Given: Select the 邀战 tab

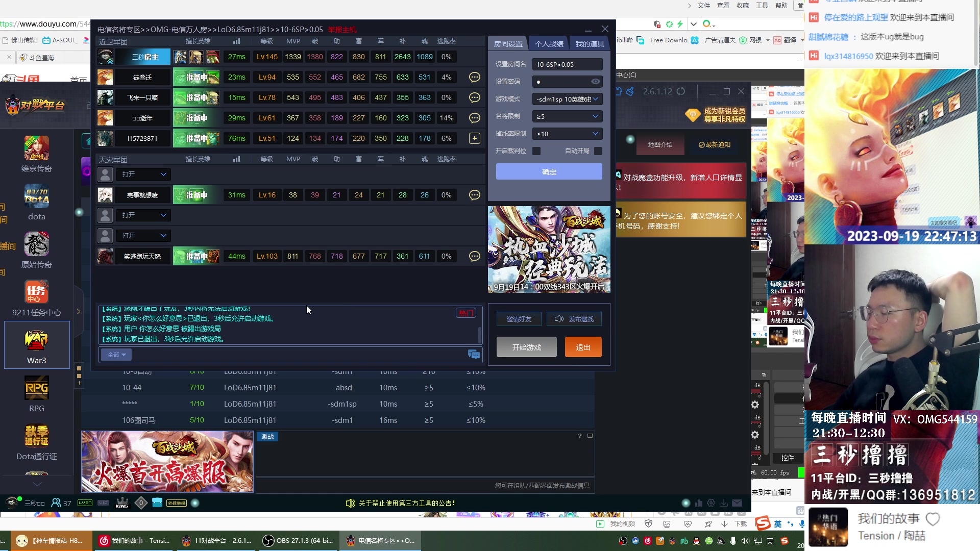Looking at the screenshot, I should [267, 437].
